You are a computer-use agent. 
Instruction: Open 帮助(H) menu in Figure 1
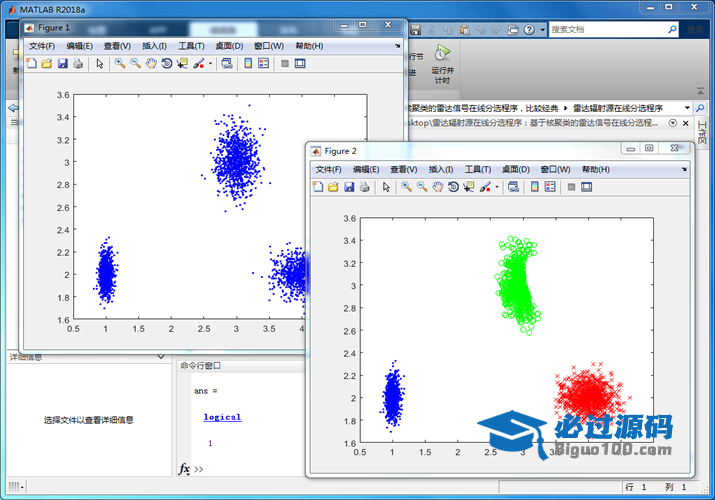[309, 46]
